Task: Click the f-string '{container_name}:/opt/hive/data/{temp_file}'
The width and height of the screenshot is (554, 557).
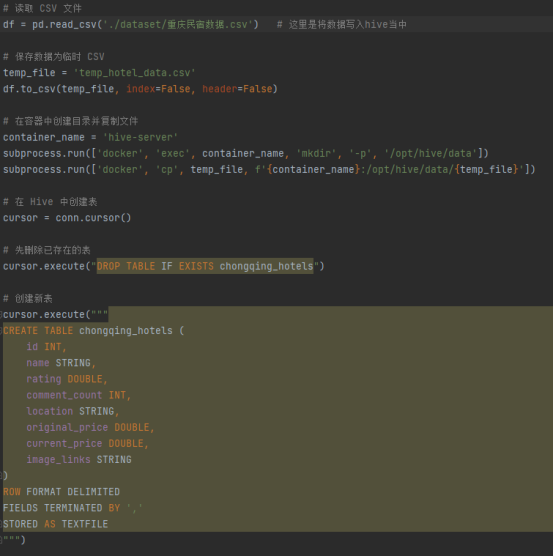Action: click(390, 169)
